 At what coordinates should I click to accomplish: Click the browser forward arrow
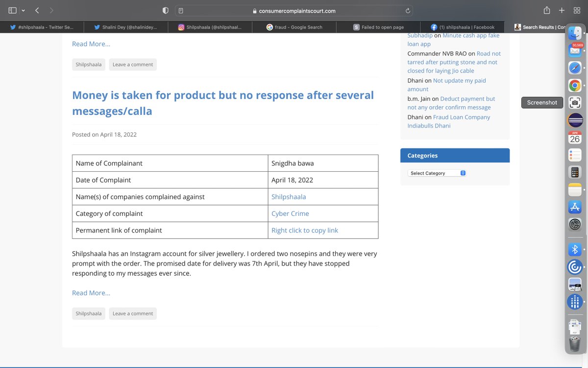click(x=52, y=10)
